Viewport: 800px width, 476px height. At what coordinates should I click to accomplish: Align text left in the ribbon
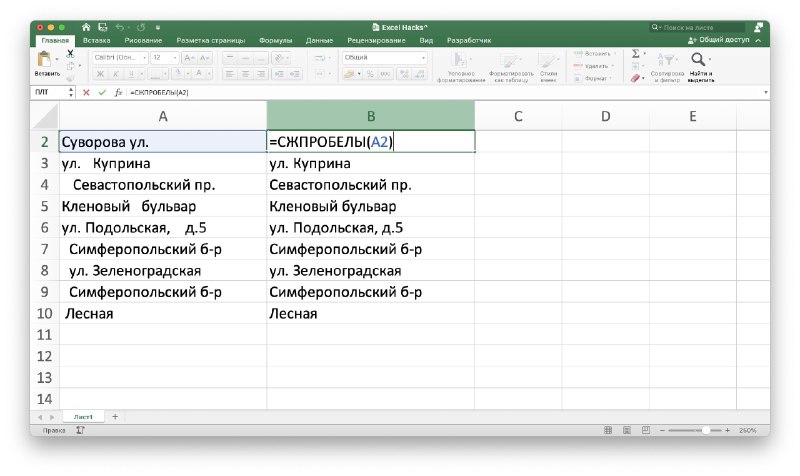[230, 74]
